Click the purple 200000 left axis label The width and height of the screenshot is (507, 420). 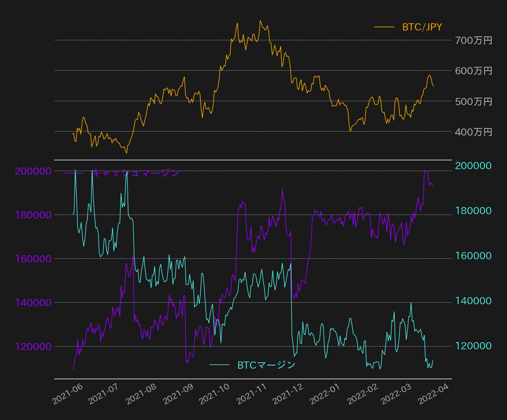[33, 171]
